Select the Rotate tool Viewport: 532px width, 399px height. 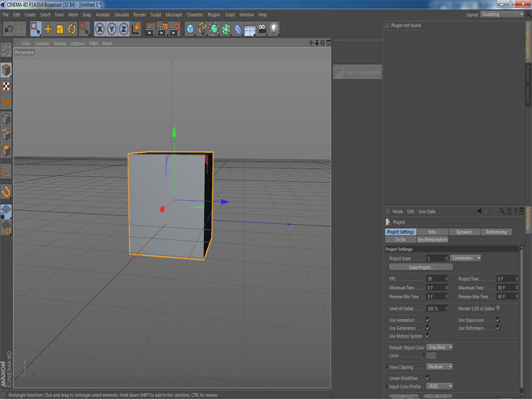(72, 29)
